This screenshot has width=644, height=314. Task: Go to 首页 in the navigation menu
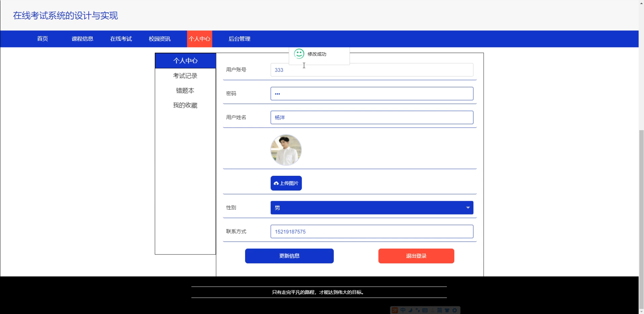click(x=42, y=39)
